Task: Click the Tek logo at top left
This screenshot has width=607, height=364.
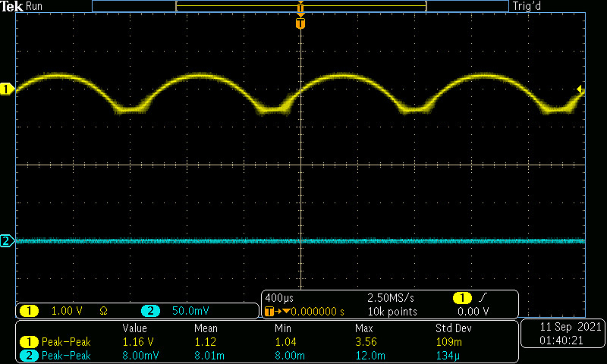Action: tap(11, 6)
